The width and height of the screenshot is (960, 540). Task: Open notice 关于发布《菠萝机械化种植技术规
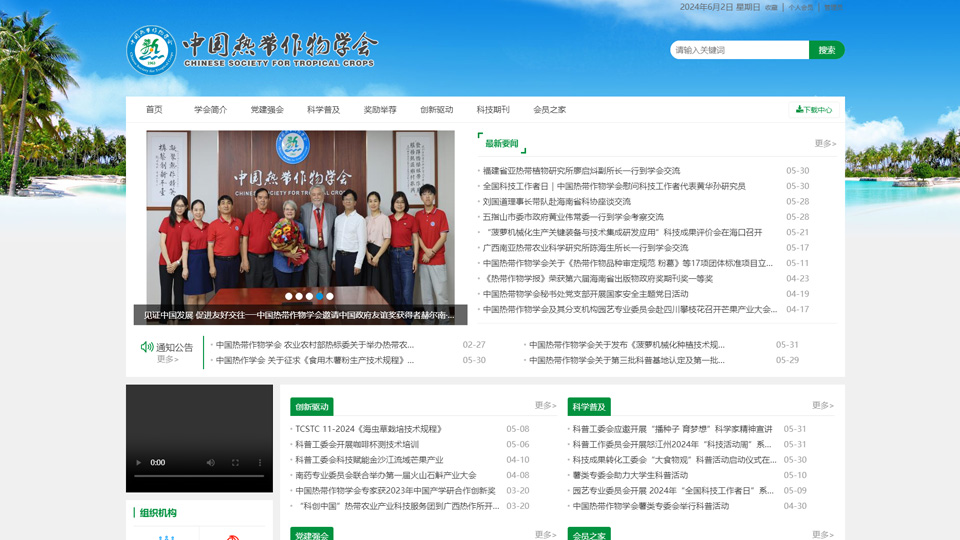tap(627, 345)
